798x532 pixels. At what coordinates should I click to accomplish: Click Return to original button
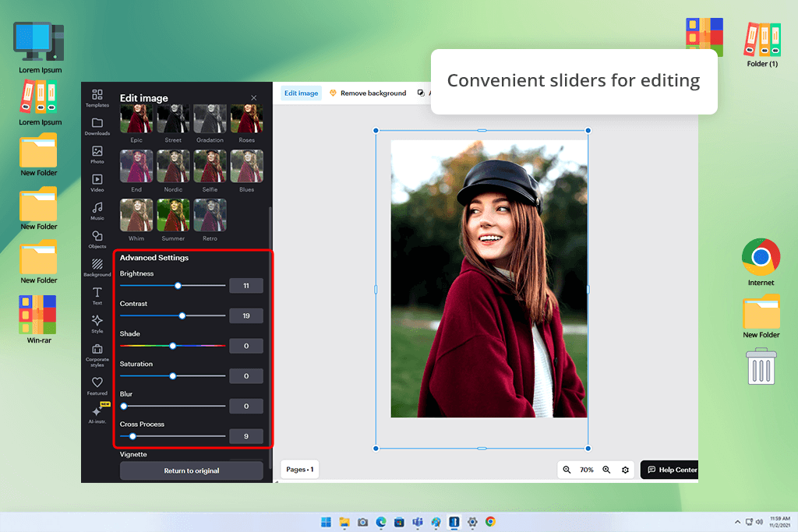(x=192, y=470)
